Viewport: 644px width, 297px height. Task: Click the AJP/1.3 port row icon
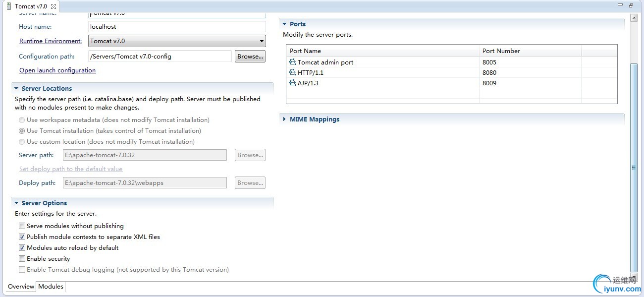click(x=292, y=83)
